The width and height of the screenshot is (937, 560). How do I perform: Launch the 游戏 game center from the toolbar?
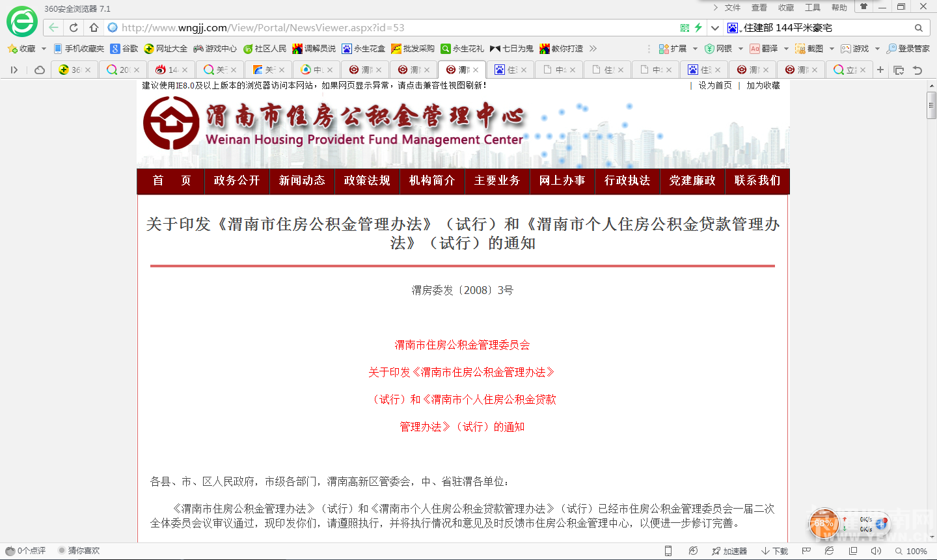pyautogui.click(x=858, y=48)
